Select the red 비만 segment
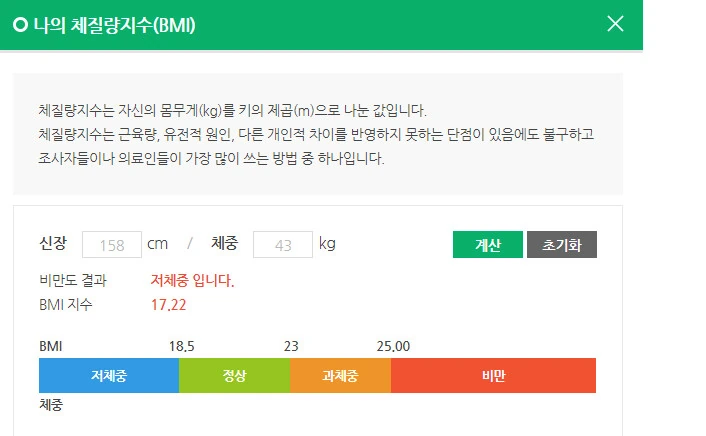This screenshot has width=706, height=436. [493, 376]
